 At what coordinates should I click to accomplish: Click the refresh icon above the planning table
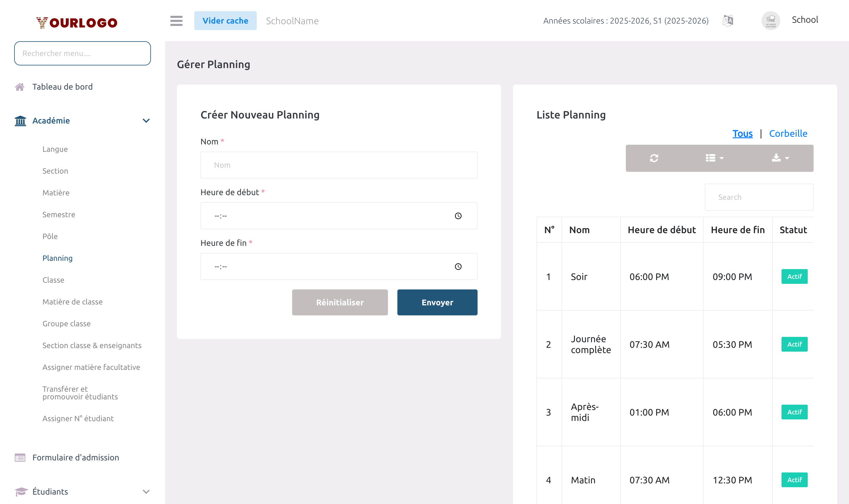click(x=654, y=158)
